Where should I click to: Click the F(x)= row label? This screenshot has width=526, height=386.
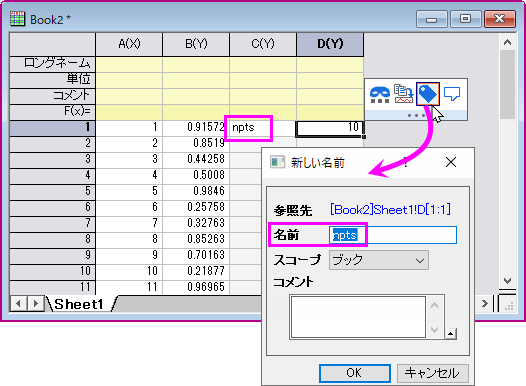[x=53, y=111]
